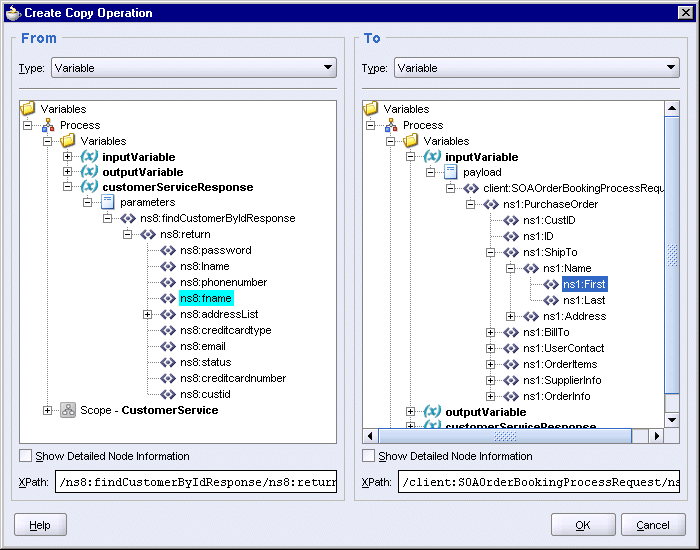Viewport: 700px width, 550px height.
Task: Open the To Type dropdown
Action: [x=537, y=68]
